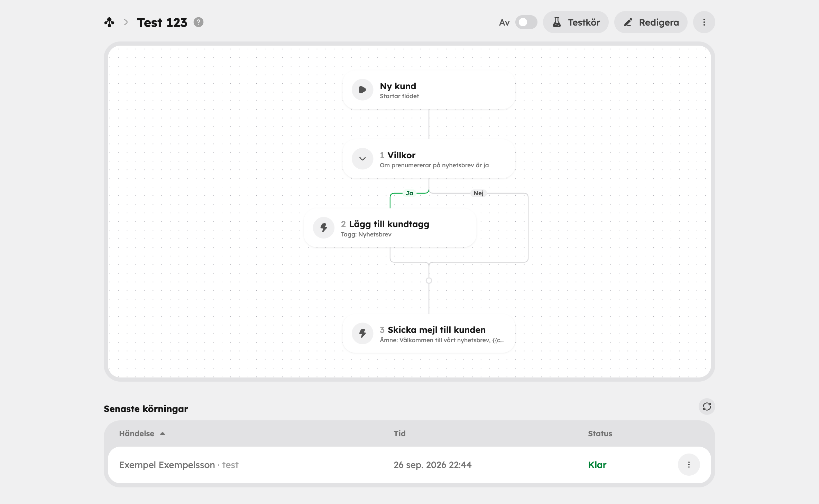
Task: Open run row more options menu
Action: 689,465
